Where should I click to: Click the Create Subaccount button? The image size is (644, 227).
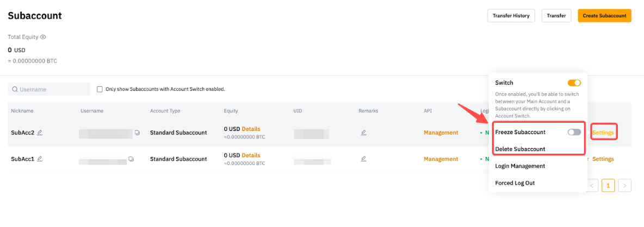pyautogui.click(x=604, y=16)
